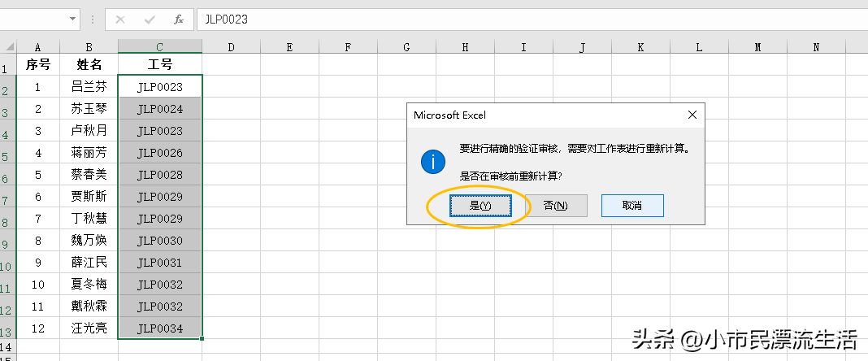Click the cell with name 贾斯斯
This screenshot has height=361, width=868.
point(89,196)
